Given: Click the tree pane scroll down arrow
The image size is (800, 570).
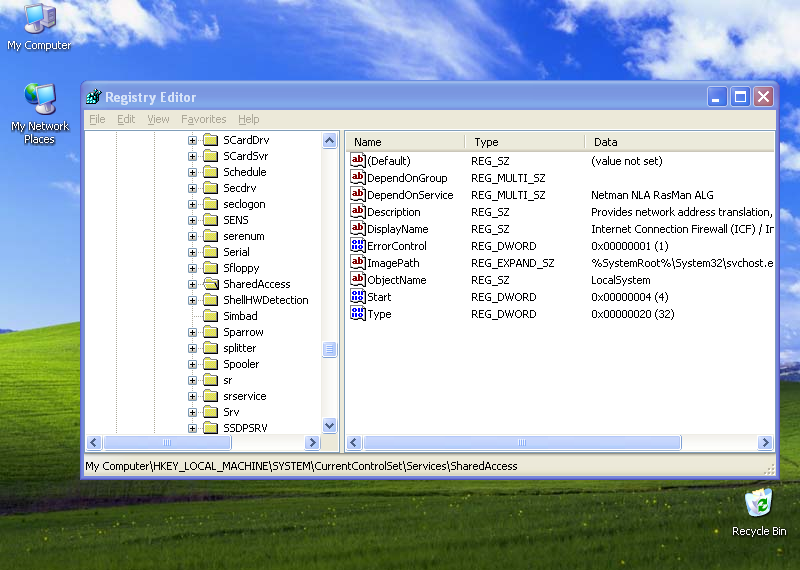Looking at the screenshot, I should 330,425.
